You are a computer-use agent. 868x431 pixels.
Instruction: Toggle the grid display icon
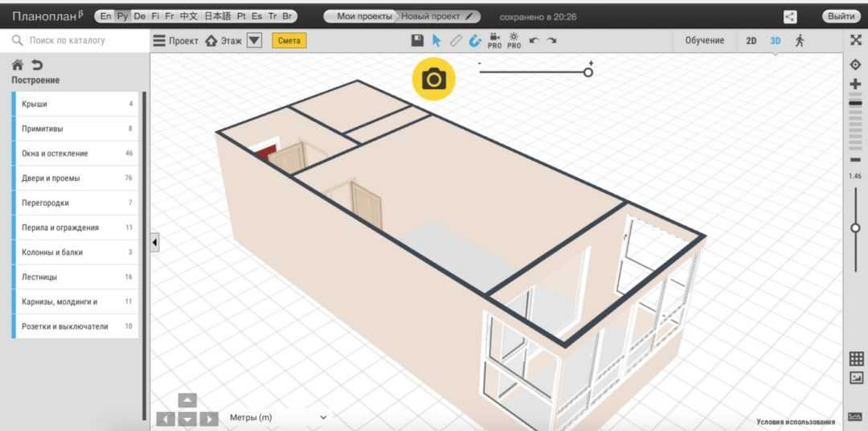855,359
